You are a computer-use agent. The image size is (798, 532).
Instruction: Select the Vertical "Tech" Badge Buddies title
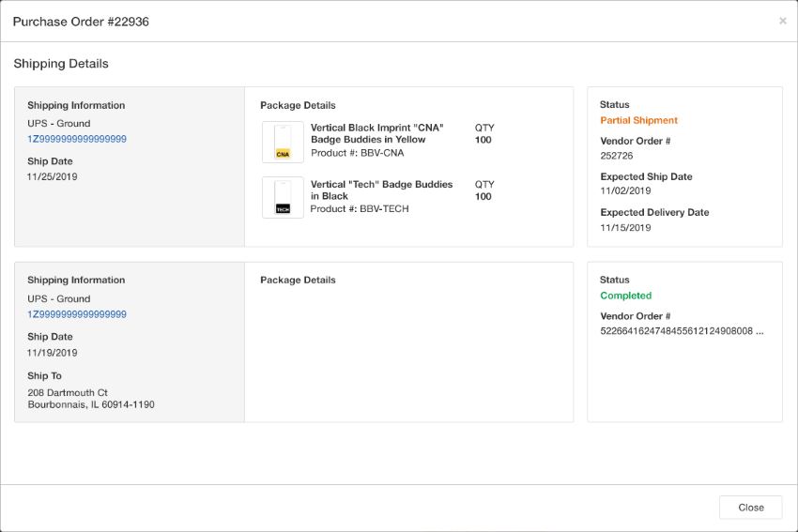(x=382, y=190)
